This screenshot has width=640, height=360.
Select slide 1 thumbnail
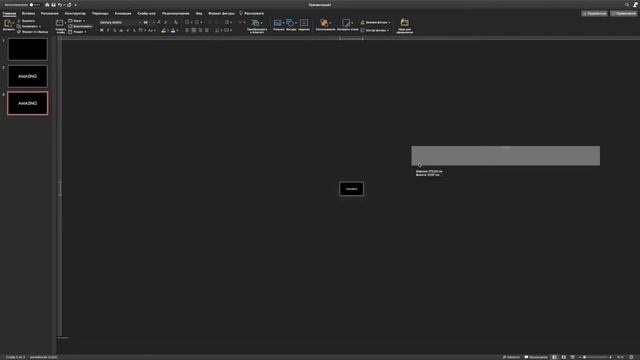(28, 49)
